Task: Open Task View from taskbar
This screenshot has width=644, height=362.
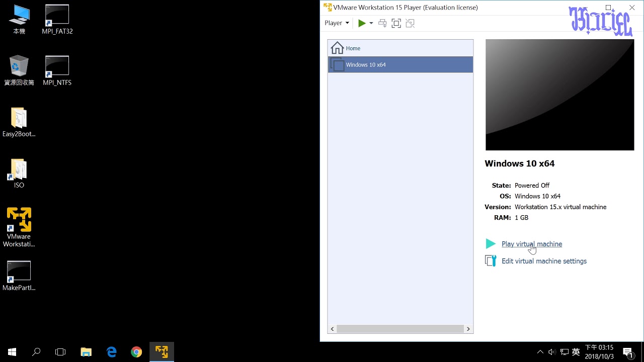Action: [60, 352]
